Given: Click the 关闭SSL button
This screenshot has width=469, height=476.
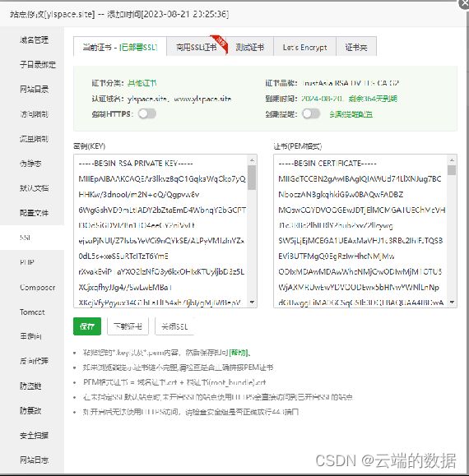Looking at the screenshot, I should [174, 326].
